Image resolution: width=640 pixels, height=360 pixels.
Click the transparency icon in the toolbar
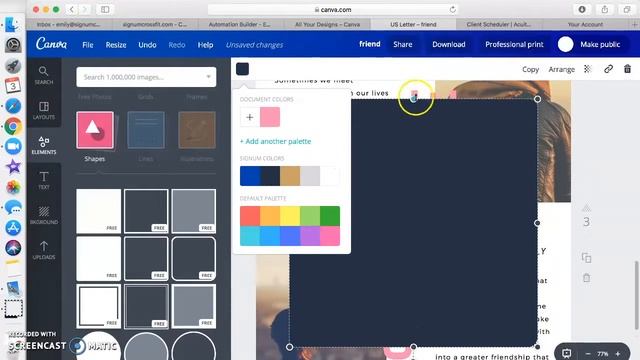pyautogui.click(x=588, y=69)
